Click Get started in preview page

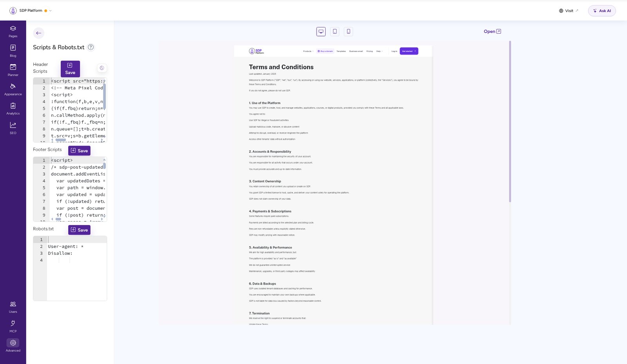click(x=409, y=51)
